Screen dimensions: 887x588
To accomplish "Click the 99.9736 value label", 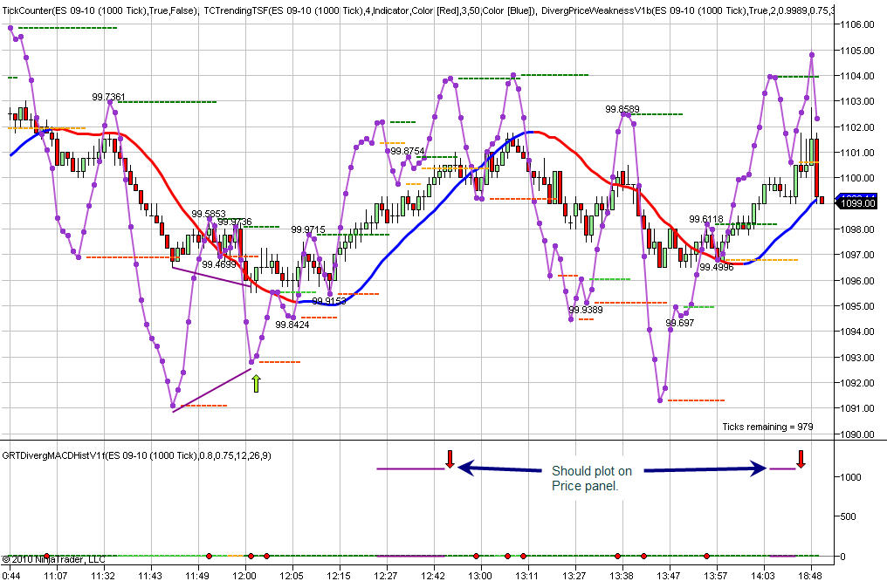I will click(235, 222).
